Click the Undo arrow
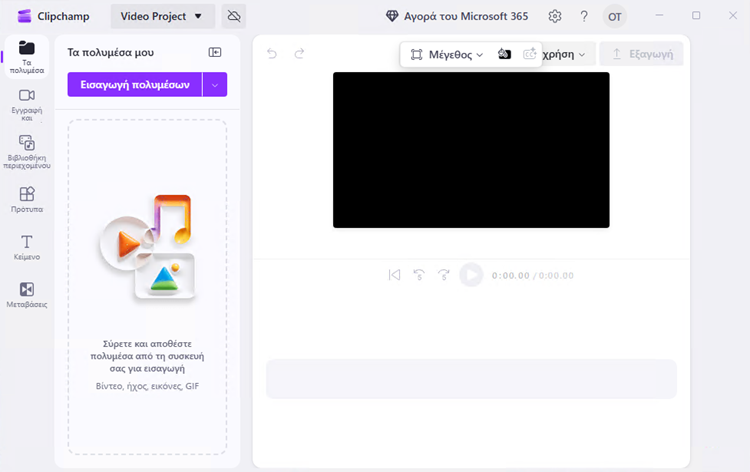Image resolution: width=750 pixels, height=472 pixels. click(x=272, y=54)
